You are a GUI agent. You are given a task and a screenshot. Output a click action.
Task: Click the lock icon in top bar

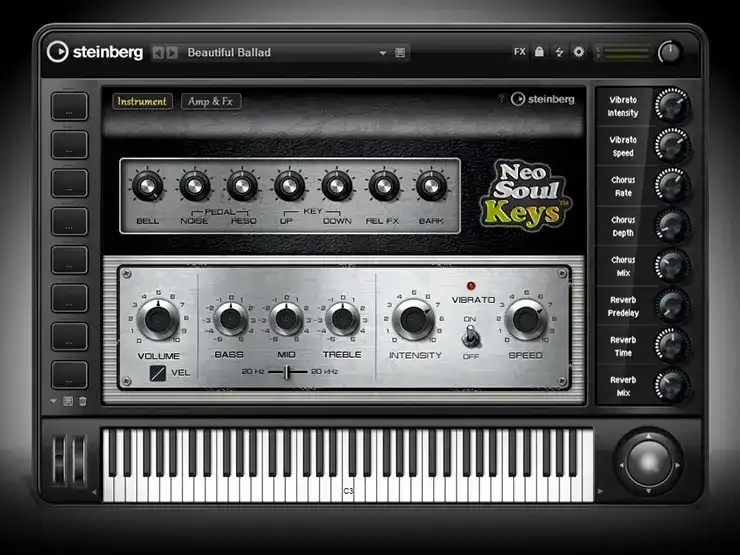(539, 51)
